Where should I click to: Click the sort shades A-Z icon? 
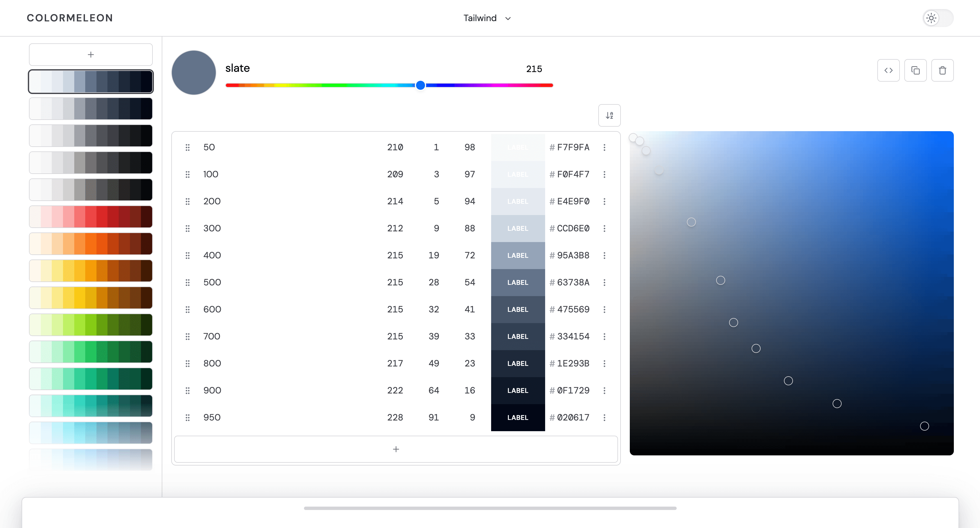click(610, 115)
